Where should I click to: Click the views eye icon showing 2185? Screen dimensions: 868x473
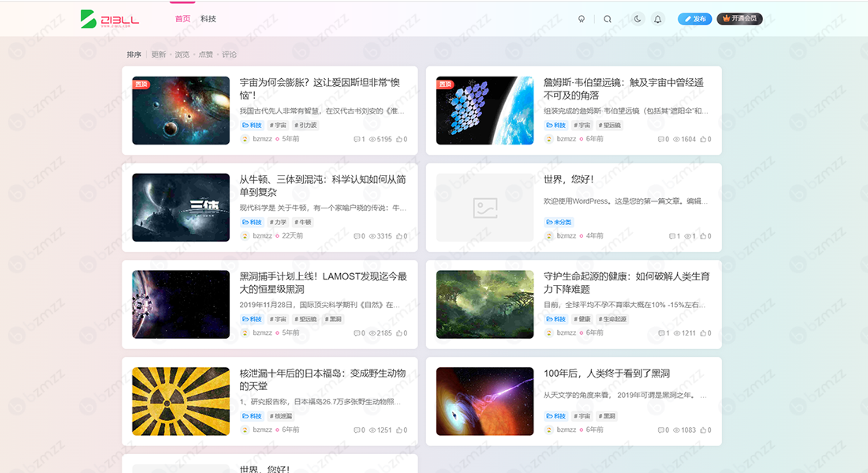372,333
